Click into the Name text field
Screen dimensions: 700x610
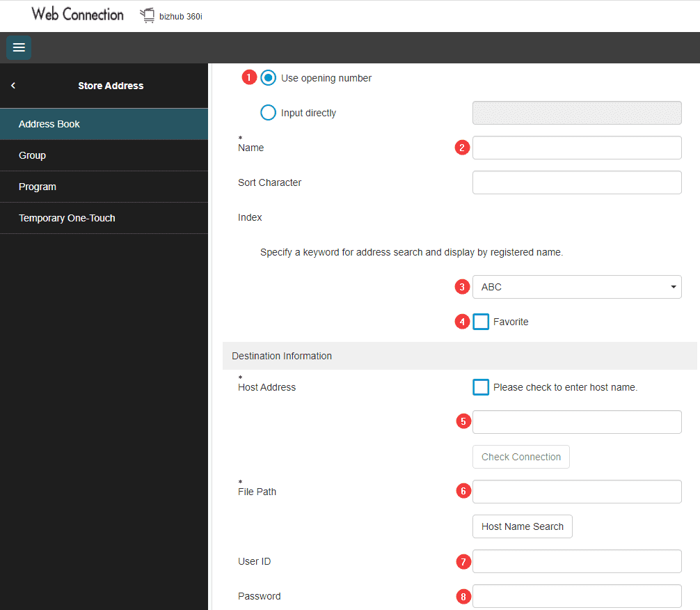coord(577,148)
